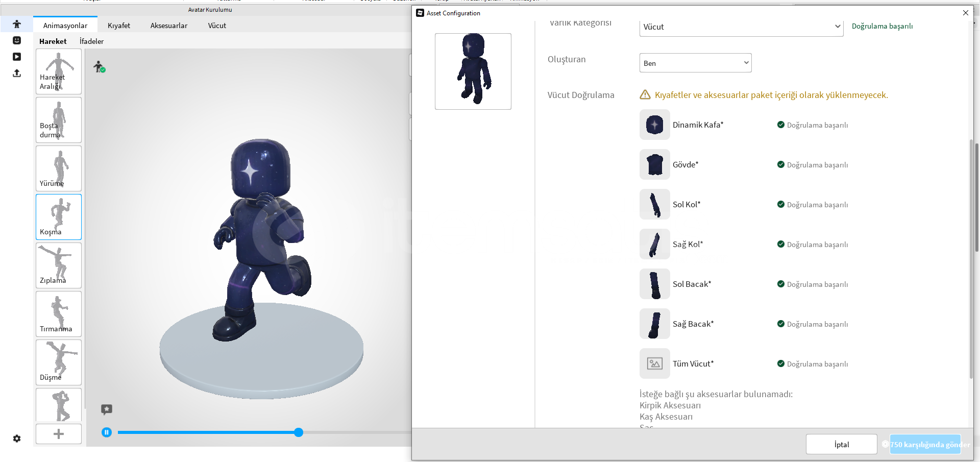This screenshot has height=462, width=980.
Task: Select the Düşme animation thumbnail
Action: tap(59, 362)
